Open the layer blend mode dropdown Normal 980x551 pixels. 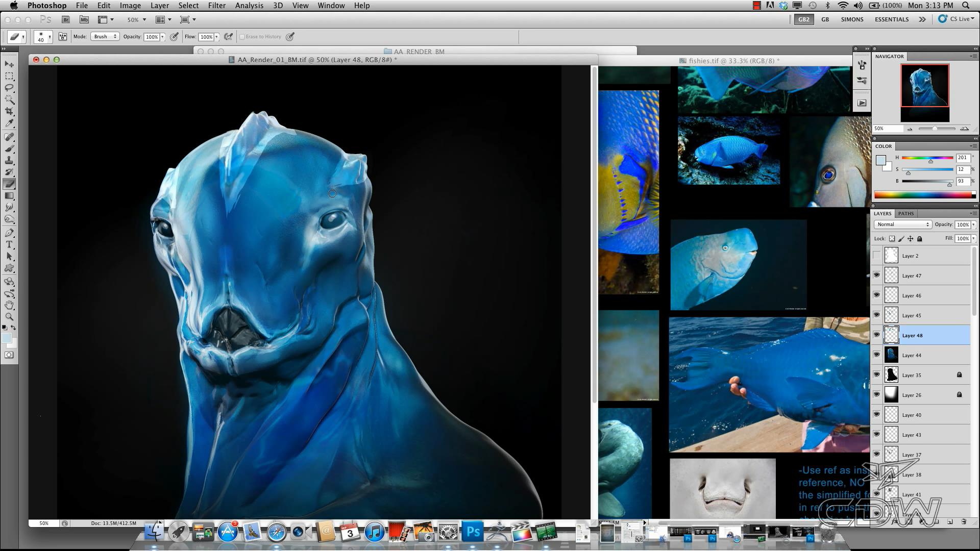click(x=903, y=224)
